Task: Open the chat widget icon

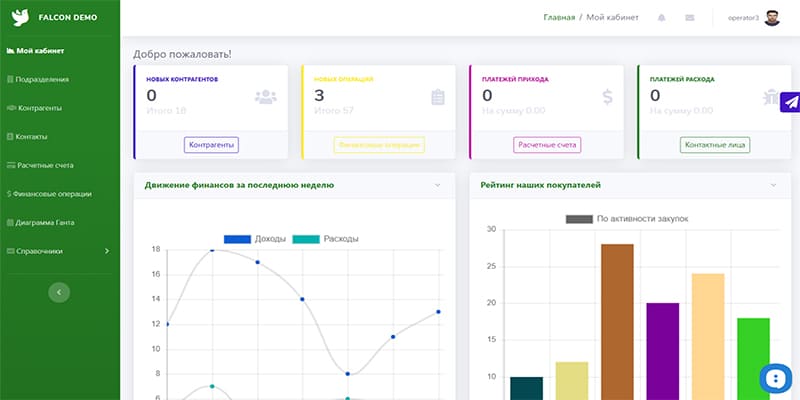Action: [x=775, y=379]
